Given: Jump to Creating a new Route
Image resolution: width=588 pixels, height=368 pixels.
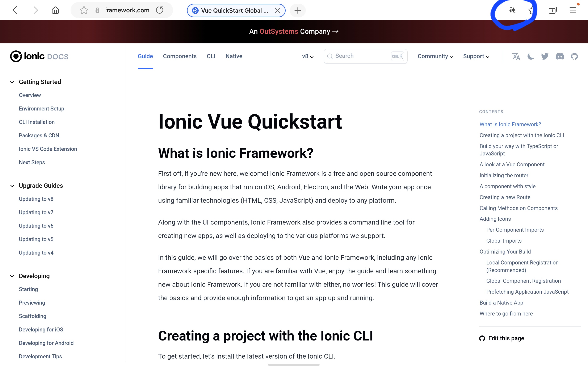Looking at the screenshot, I should point(505,197).
